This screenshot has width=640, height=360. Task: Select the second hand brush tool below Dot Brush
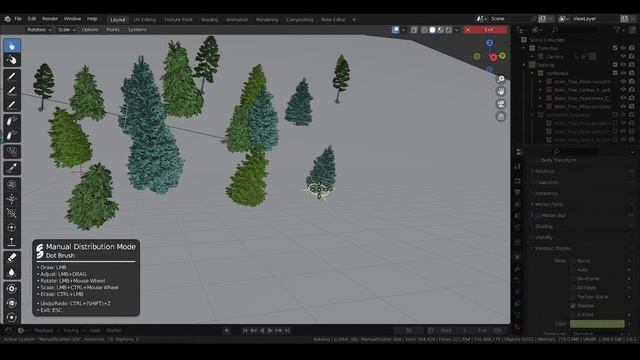[12, 60]
